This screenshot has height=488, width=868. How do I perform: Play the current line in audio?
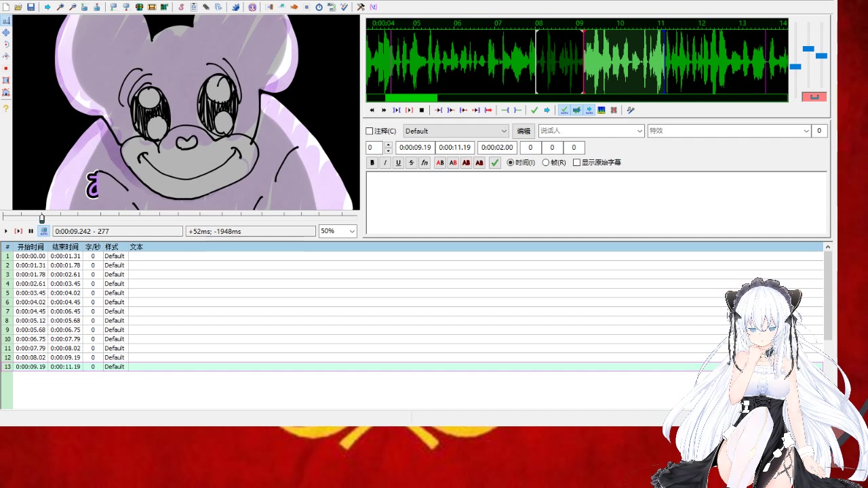pyautogui.click(x=409, y=110)
